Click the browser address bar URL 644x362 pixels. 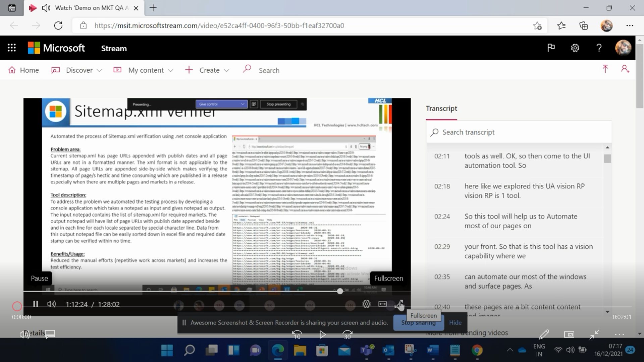(219, 26)
